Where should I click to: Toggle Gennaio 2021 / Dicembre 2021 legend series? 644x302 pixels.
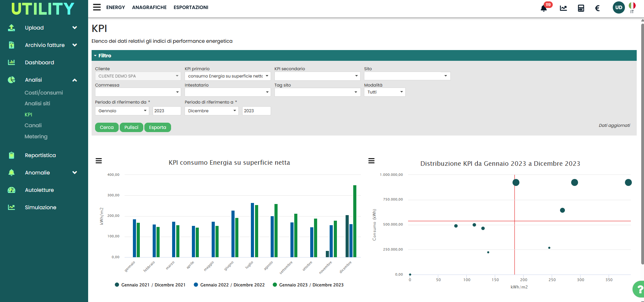coord(150,285)
